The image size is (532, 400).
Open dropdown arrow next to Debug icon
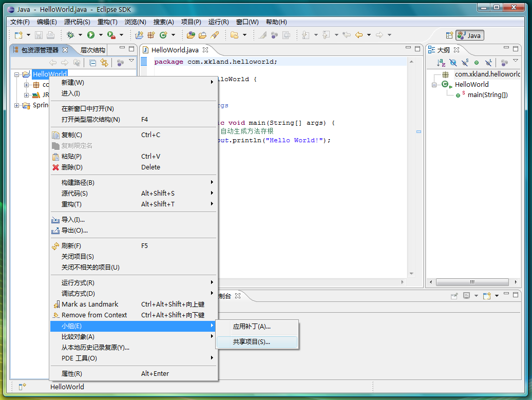(81, 35)
